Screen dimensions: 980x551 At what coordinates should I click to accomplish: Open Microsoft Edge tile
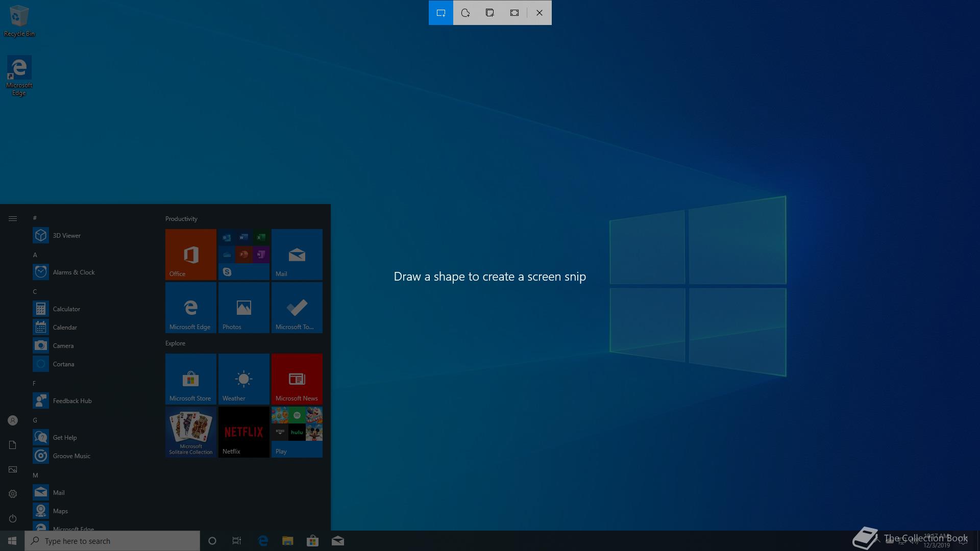pos(191,308)
